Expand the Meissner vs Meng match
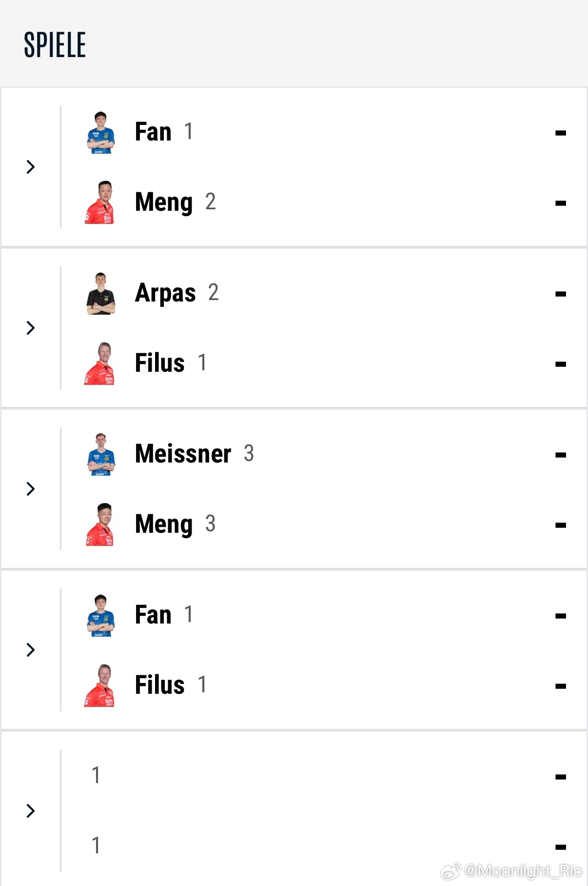This screenshot has width=588, height=886. tap(31, 489)
